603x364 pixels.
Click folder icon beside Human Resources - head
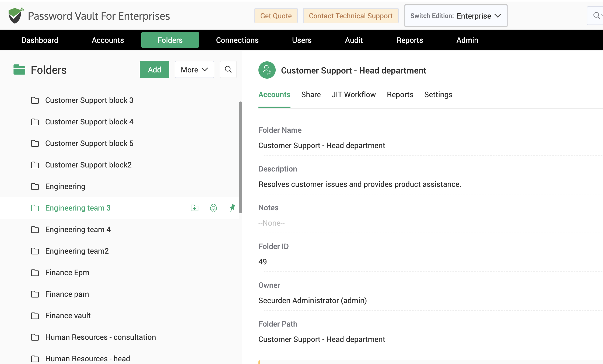coord(35,359)
